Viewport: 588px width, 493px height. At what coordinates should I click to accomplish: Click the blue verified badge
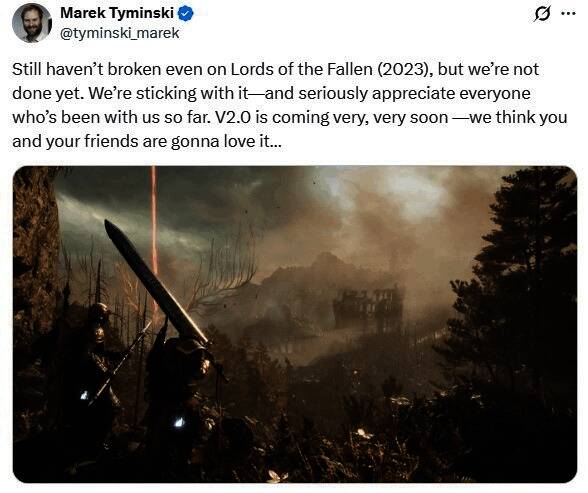coord(185,14)
